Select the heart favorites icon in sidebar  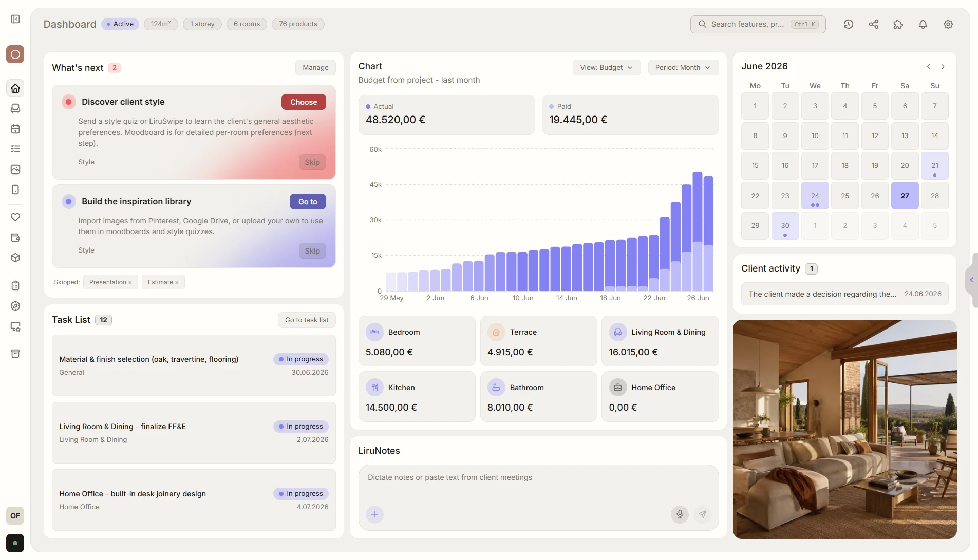tap(15, 217)
